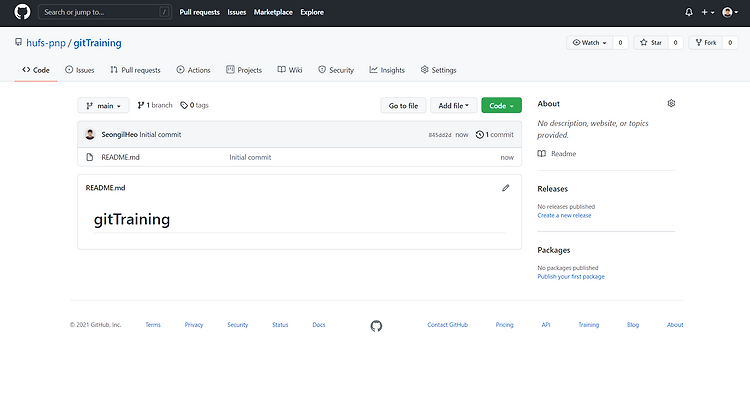
Task: View the 1 commit history link
Action: tap(495, 134)
